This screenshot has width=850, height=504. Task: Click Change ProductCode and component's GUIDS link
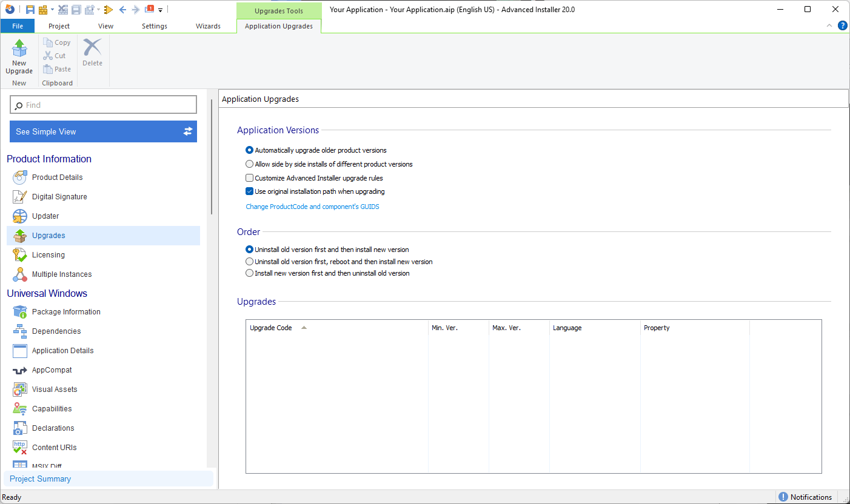[x=312, y=207]
